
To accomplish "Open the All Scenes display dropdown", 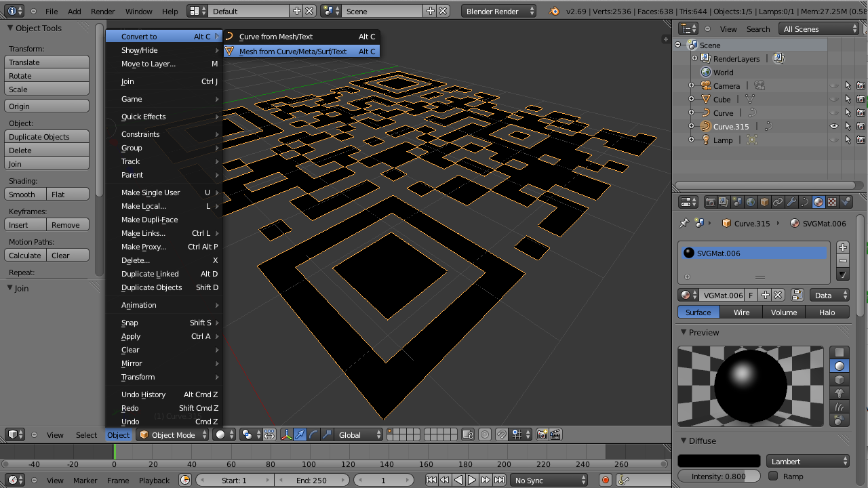I will [818, 28].
